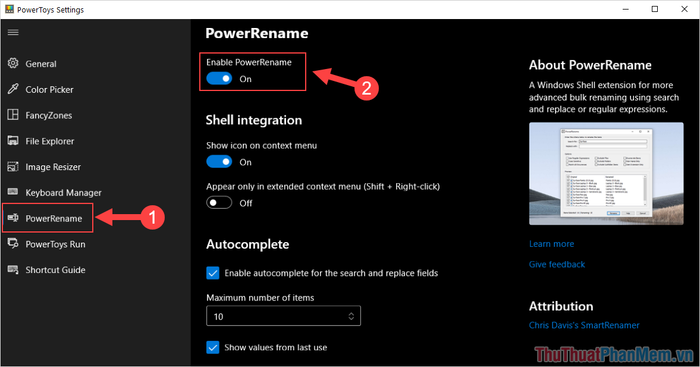Click the Color Picker eyedropper icon
The image size is (700, 367).
pyautogui.click(x=13, y=89)
